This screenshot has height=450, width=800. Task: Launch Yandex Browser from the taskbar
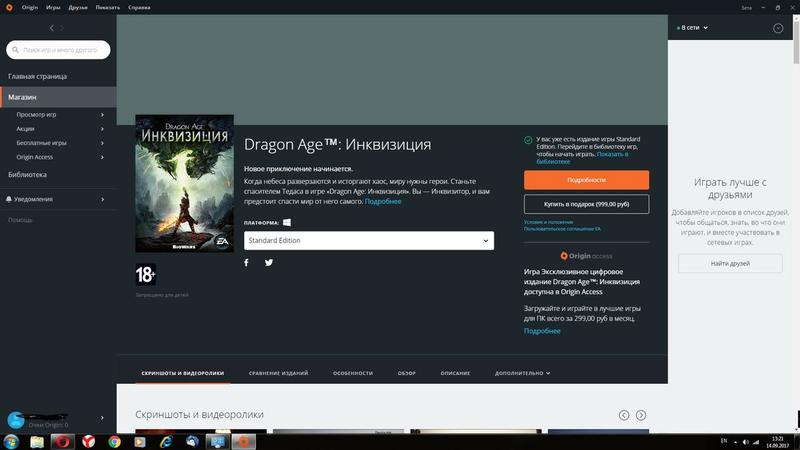pyautogui.click(x=89, y=442)
